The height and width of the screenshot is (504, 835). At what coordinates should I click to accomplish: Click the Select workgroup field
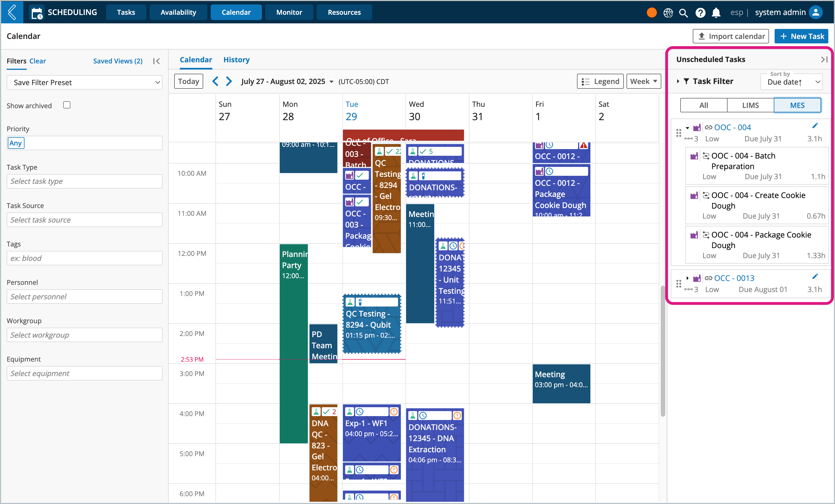84,335
